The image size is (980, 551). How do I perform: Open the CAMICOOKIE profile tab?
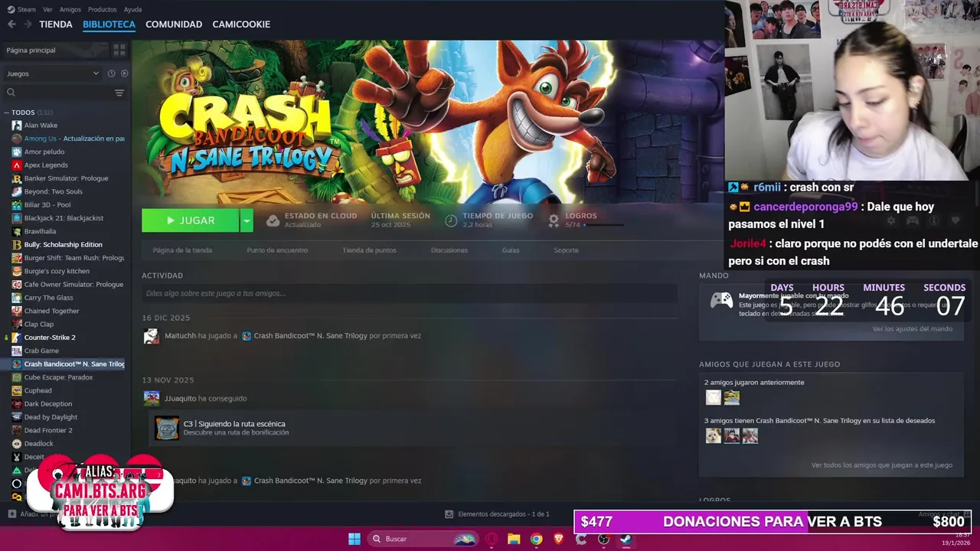coord(241,24)
